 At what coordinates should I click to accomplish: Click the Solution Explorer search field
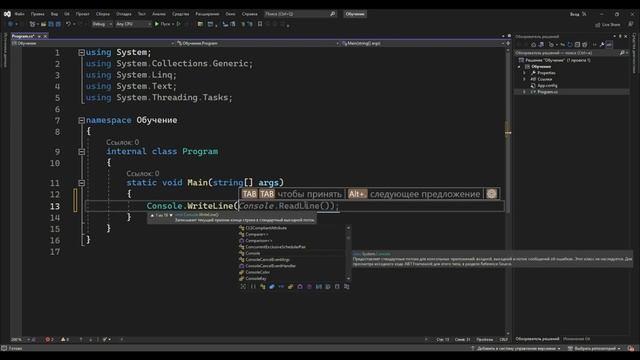click(571, 53)
